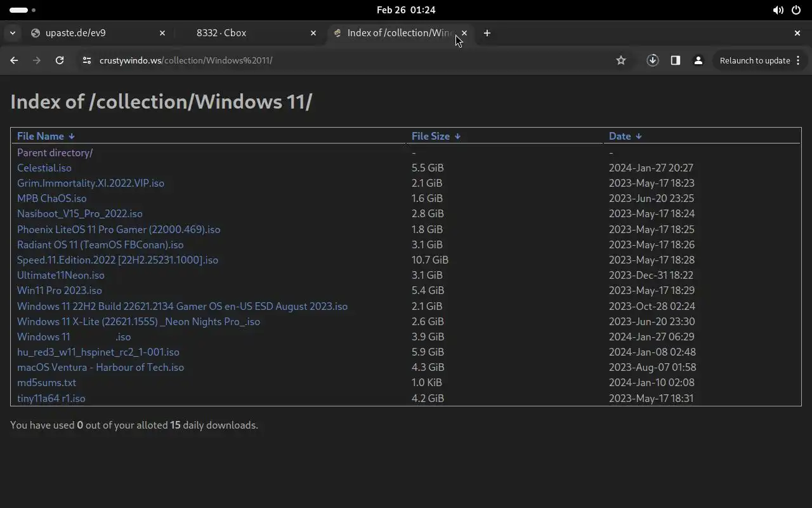Select the 1.0 KiB size cell

[427, 382]
